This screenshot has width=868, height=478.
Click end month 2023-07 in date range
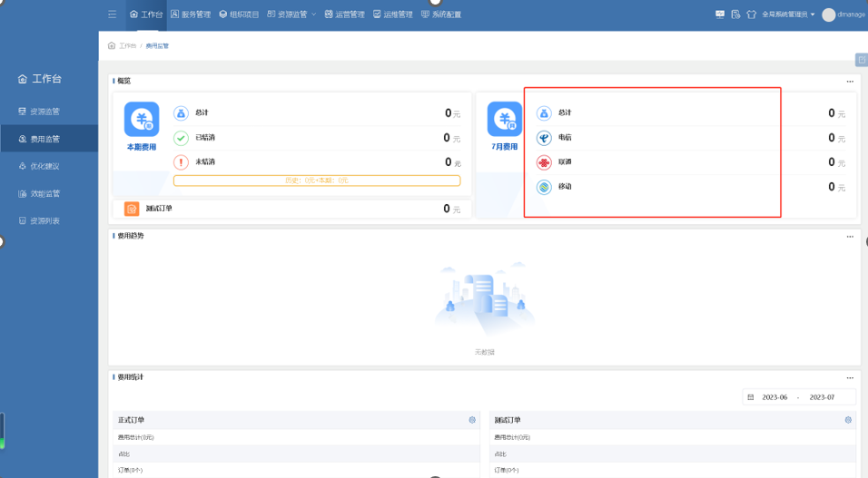coord(822,397)
